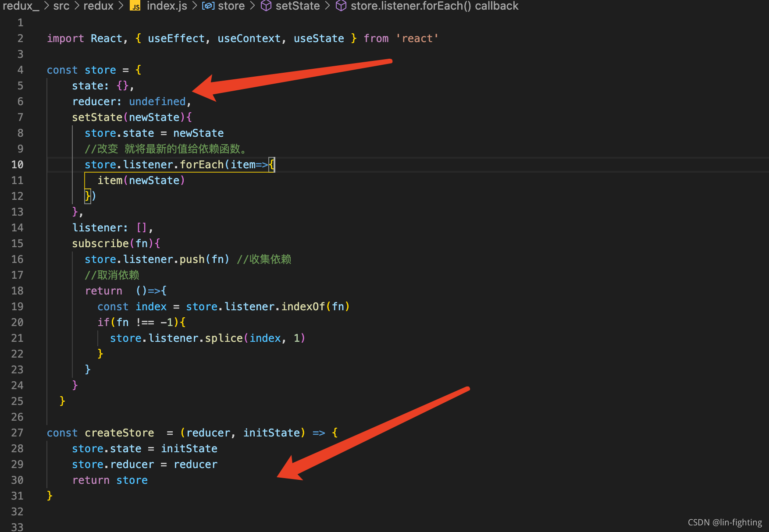Click 'const store' declaration on line 4
The width and height of the screenshot is (769, 532).
click(x=82, y=70)
